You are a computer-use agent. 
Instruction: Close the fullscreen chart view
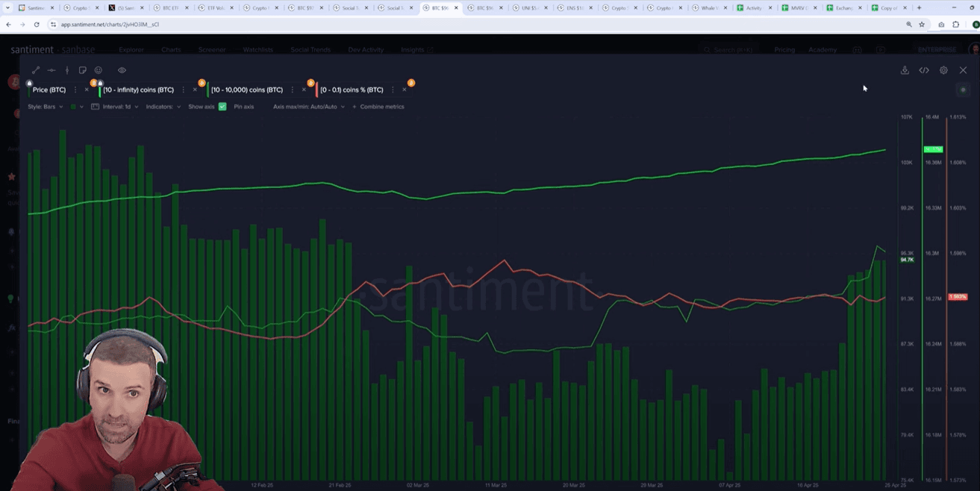(x=963, y=70)
